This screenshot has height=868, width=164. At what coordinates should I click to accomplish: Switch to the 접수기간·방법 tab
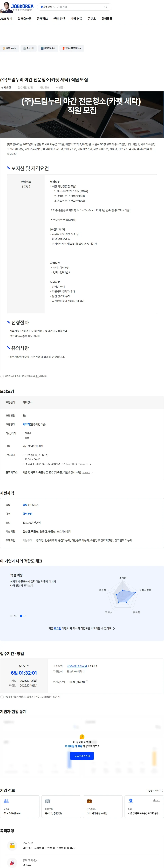[x=25, y=88]
